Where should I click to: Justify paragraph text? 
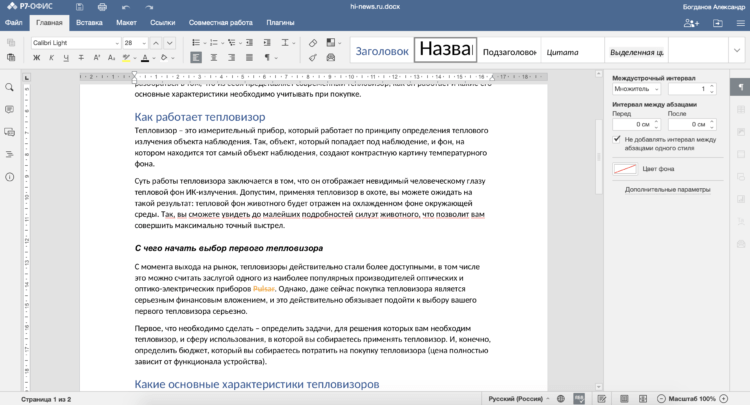pos(249,58)
